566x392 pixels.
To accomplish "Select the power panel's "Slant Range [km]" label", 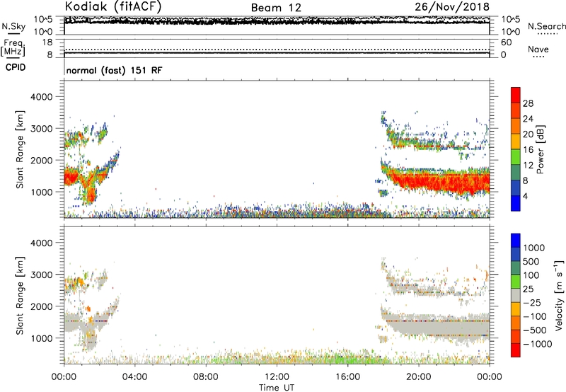I will (x=20, y=149).
